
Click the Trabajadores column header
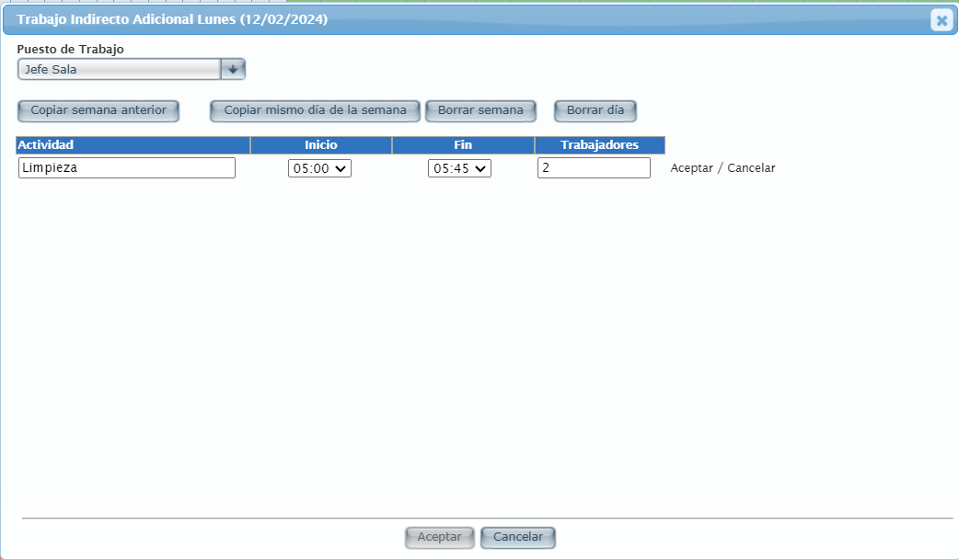point(599,145)
